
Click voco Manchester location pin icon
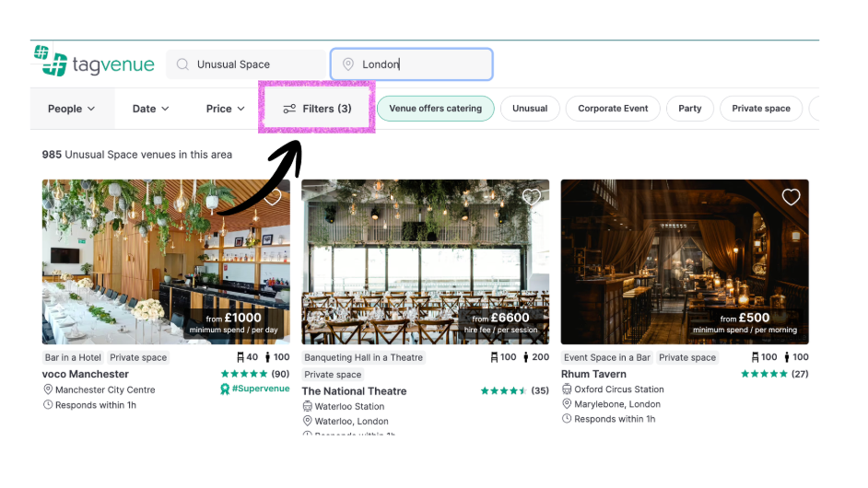(48, 389)
